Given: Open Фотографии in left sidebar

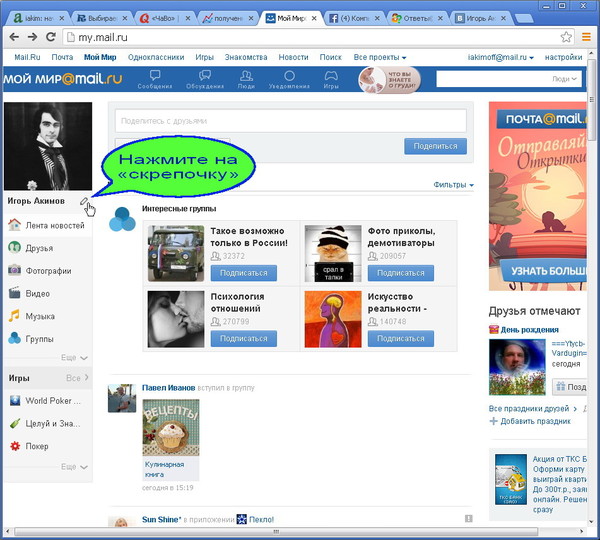Looking at the screenshot, I should 48,271.
